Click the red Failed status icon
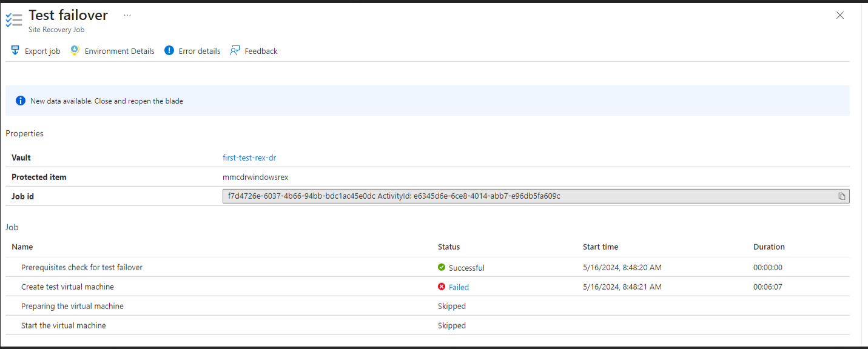This screenshot has height=349, width=868. 442,287
